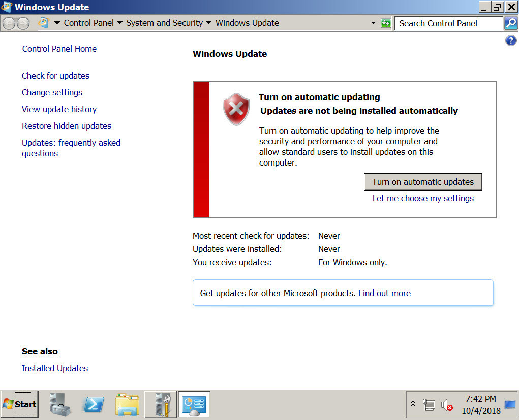
Task: Open Windows Explorer folder icon on taskbar
Action: coord(128,404)
